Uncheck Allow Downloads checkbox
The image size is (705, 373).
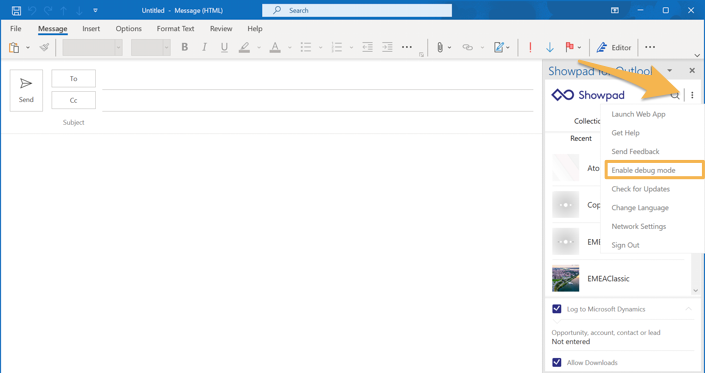(x=557, y=362)
